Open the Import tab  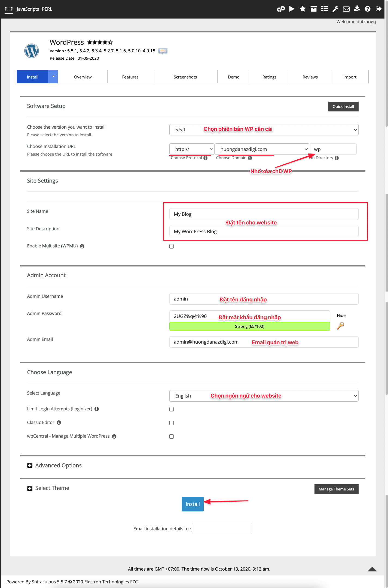350,77
